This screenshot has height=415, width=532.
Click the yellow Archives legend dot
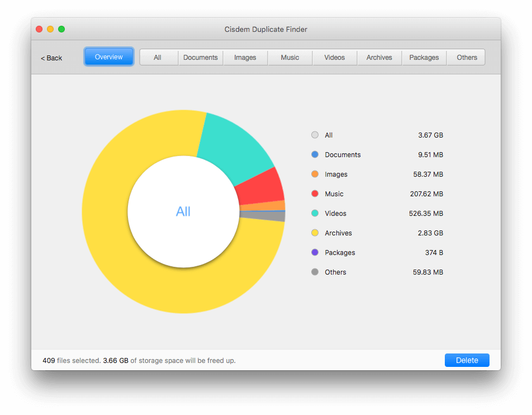point(315,233)
